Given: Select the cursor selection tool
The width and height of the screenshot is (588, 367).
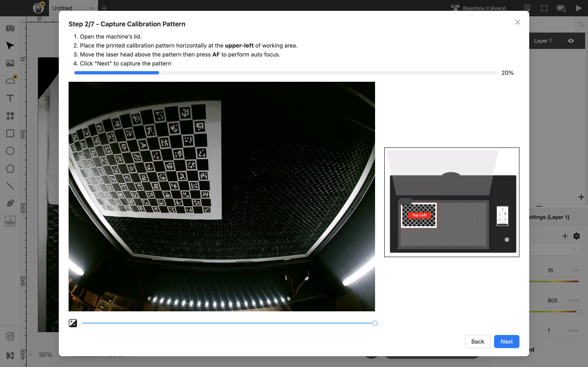Looking at the screenshot, I should click(x=10, y=46).
